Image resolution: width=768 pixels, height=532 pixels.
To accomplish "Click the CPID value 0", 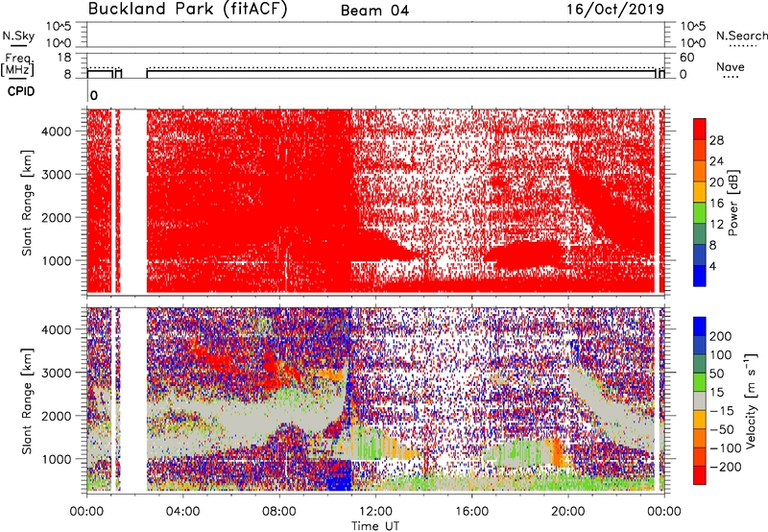I will tap(94, 96).
